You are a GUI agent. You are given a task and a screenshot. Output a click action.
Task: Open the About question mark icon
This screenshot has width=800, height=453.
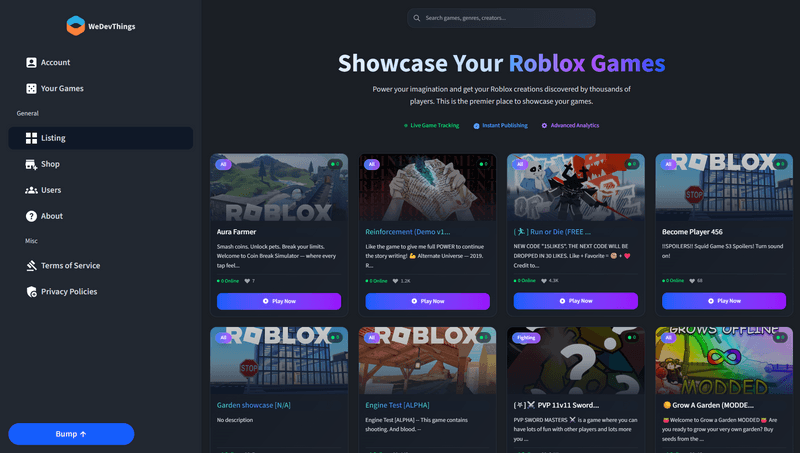click(31, 216)
